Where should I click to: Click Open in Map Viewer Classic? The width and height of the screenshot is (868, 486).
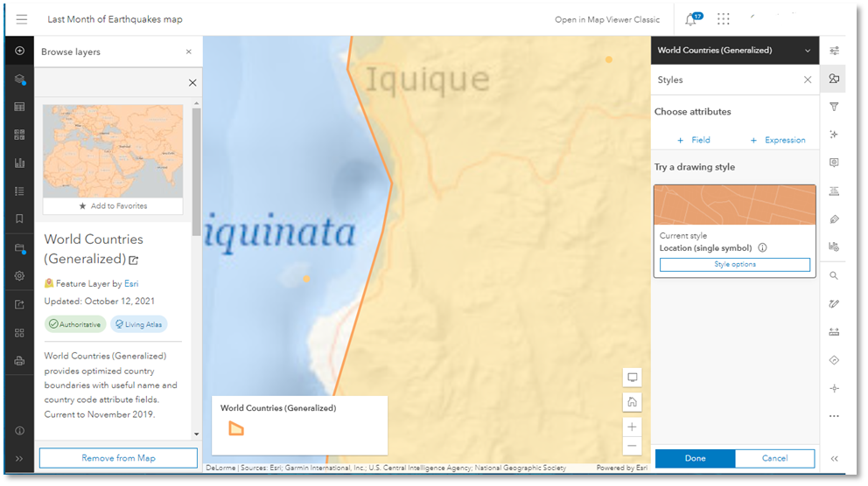[x=607, y=19]
